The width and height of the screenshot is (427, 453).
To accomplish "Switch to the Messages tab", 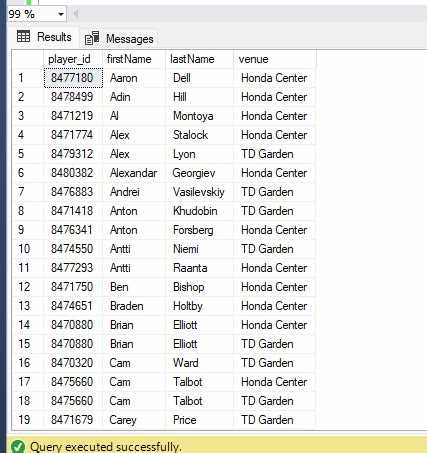I will [x=119, y=39].
